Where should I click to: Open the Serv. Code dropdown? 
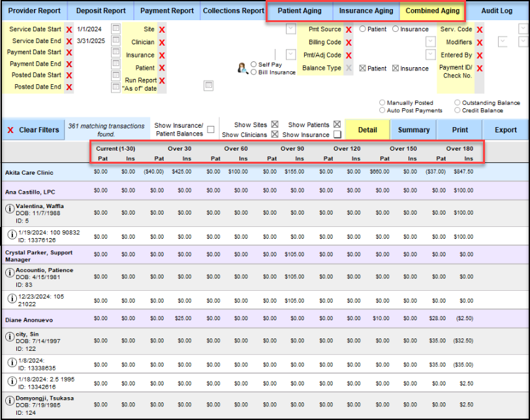coord(522,29)
